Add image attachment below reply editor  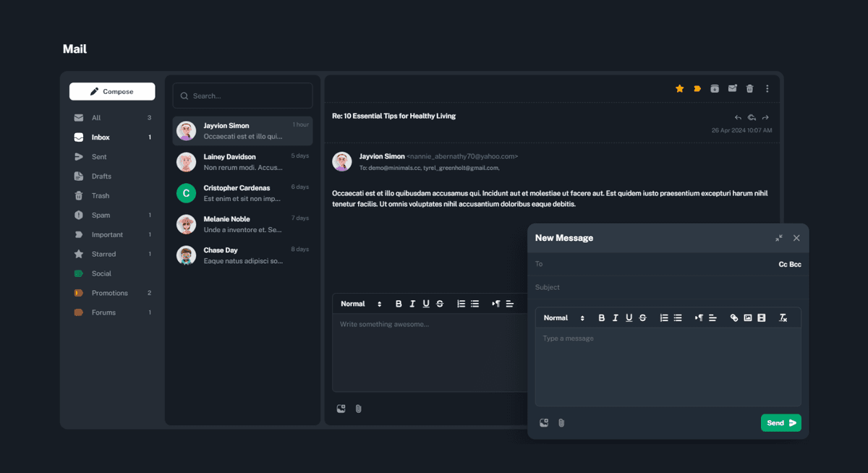tap(341, 409)
